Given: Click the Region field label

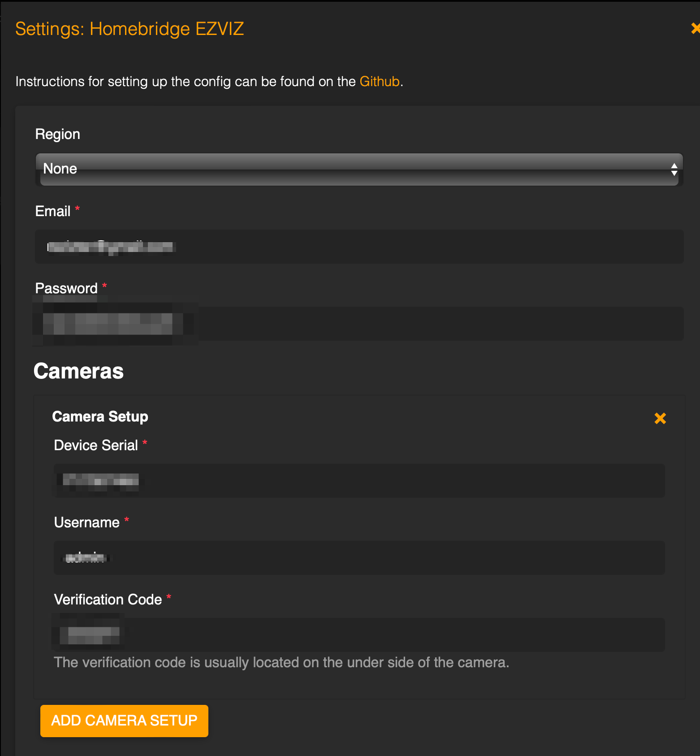Looking at the screenshot, I should pos(58,134).
